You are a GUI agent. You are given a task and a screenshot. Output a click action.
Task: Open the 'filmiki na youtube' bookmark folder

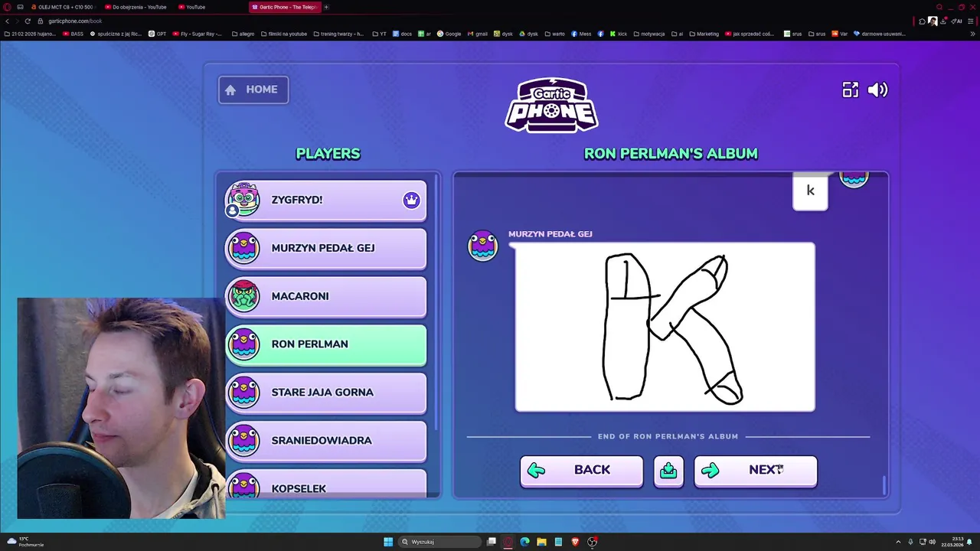tap(284, 34)
